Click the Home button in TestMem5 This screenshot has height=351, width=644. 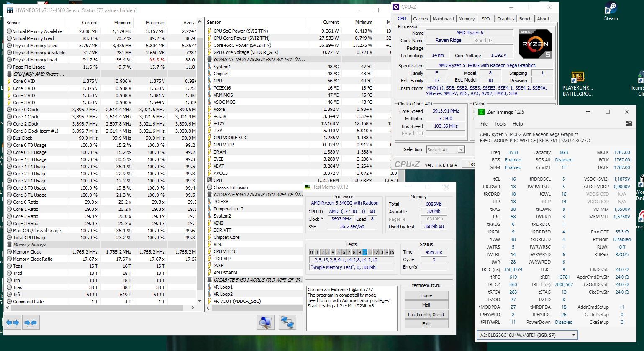[426, 295]
